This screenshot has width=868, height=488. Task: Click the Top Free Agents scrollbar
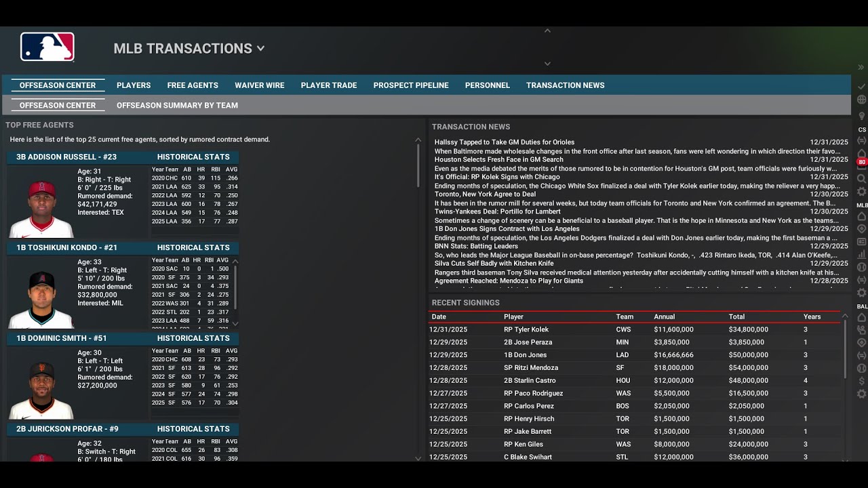418,166
